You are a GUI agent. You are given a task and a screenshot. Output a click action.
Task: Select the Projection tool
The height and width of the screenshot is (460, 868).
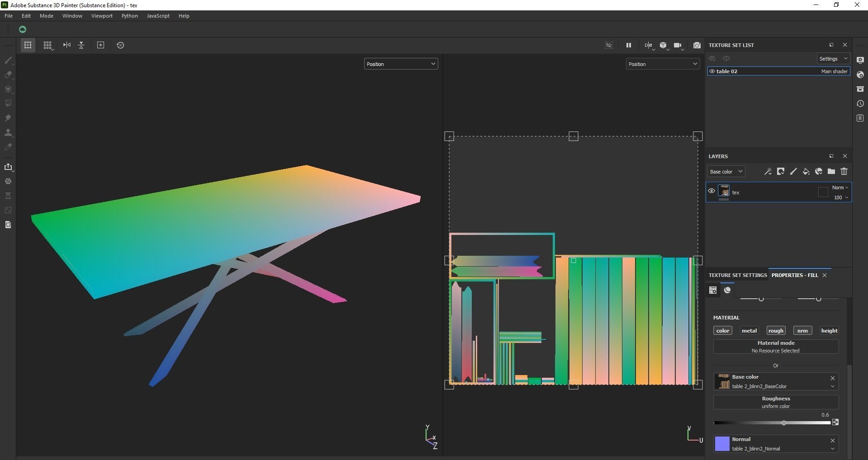[8, 89]
